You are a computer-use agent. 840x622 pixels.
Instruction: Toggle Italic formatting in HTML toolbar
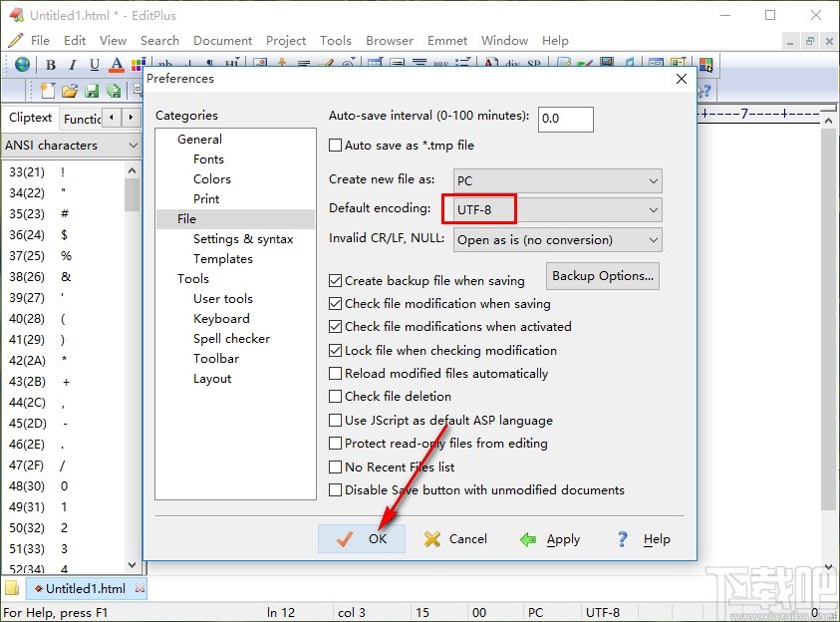point(73,65)
